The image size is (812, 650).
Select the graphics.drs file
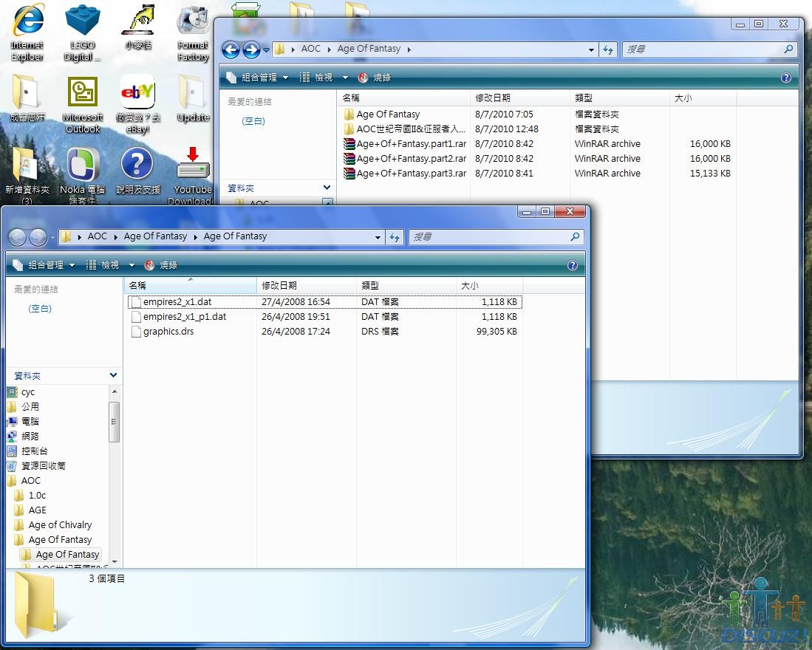click(x=168, y=332)
